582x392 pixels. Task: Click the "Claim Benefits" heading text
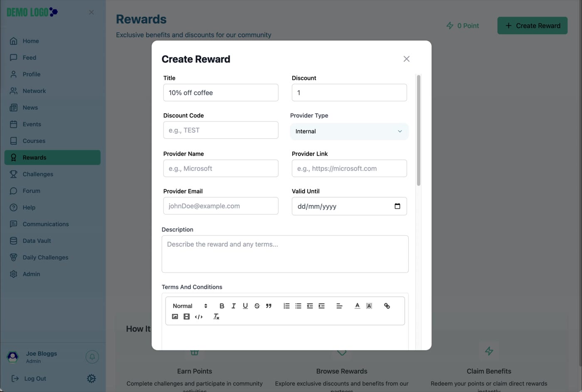pyautogui.click(x=489, y=371)
